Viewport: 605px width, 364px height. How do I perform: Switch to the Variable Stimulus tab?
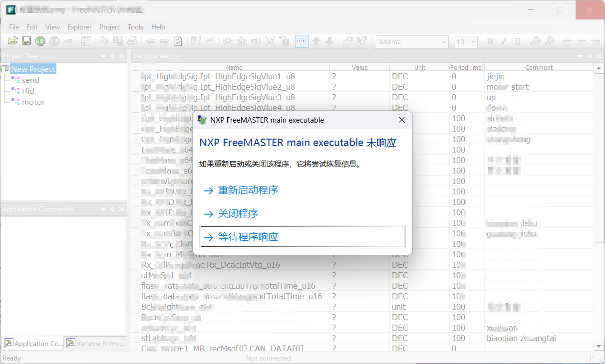pyautogui.click(x=95, y=344)
